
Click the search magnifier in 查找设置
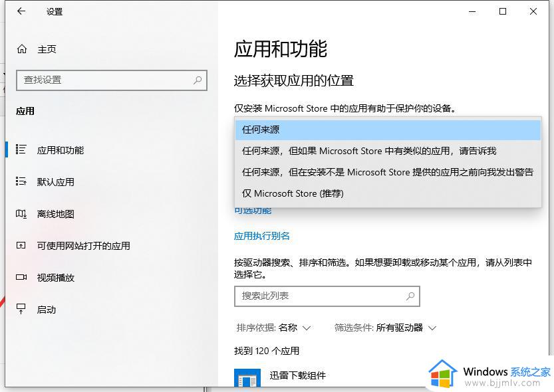tap(198, 80)
